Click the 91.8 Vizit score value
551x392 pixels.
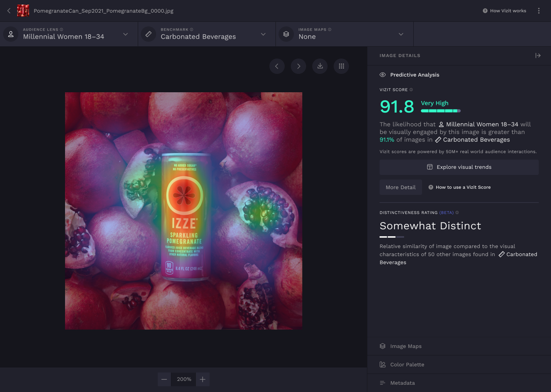coord(397,106)
